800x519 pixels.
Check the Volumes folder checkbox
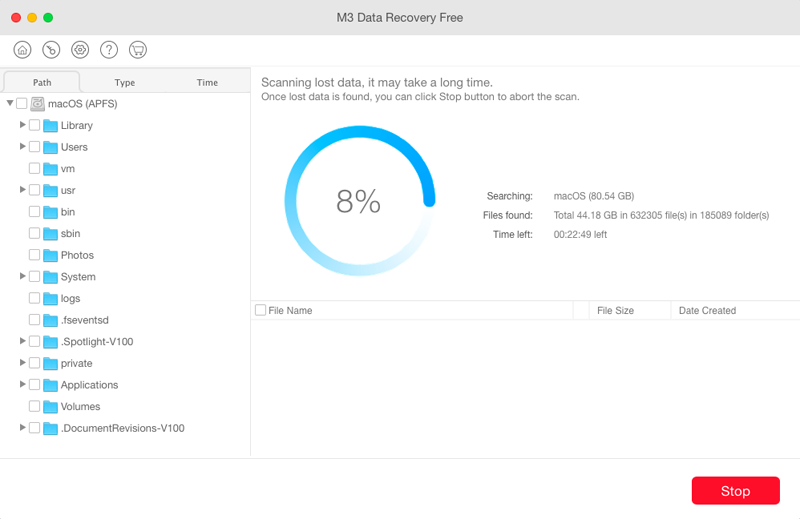click(x=34, y=406)
